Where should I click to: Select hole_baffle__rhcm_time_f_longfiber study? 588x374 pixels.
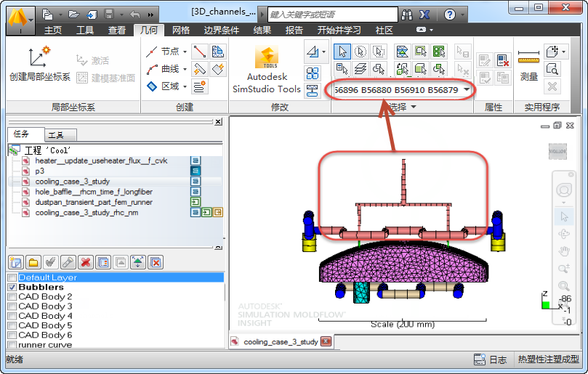[94, 192]
